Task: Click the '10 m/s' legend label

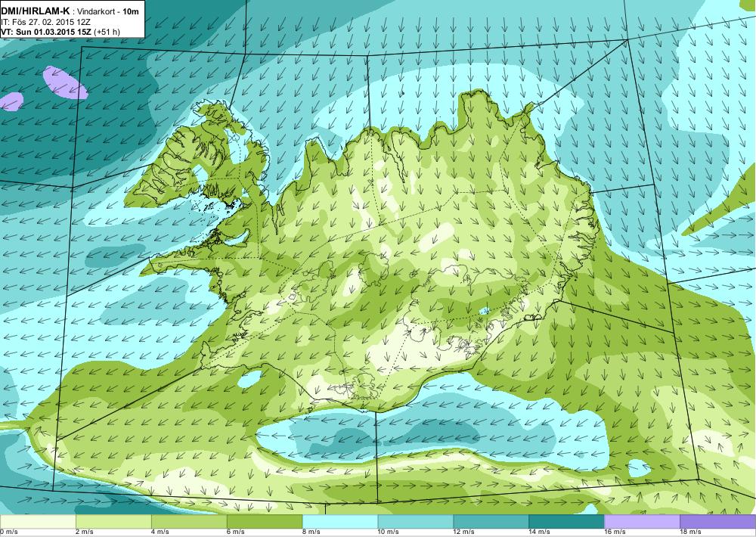Action: tap(389, 532)
